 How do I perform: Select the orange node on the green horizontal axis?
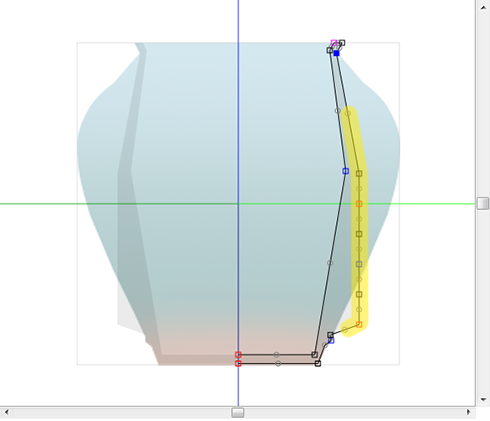pos(359,204)
